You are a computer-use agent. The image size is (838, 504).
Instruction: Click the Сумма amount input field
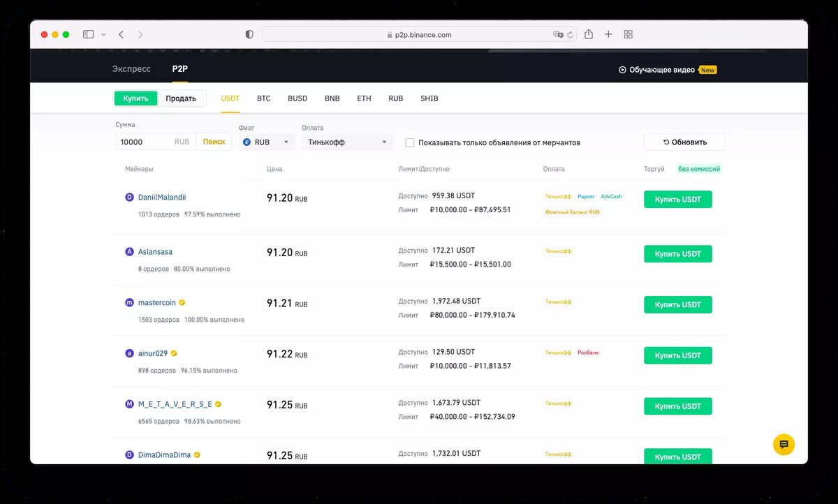point(155,142)
